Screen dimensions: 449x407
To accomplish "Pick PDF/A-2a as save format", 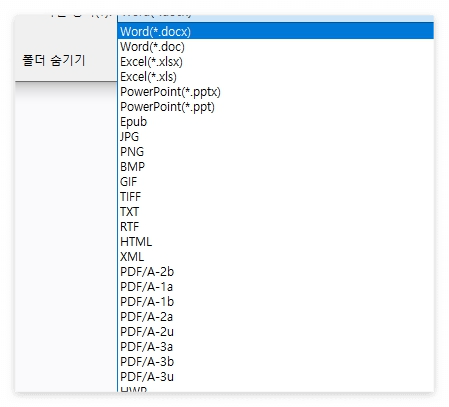I will pyautogui.click(x=276, y=317).
